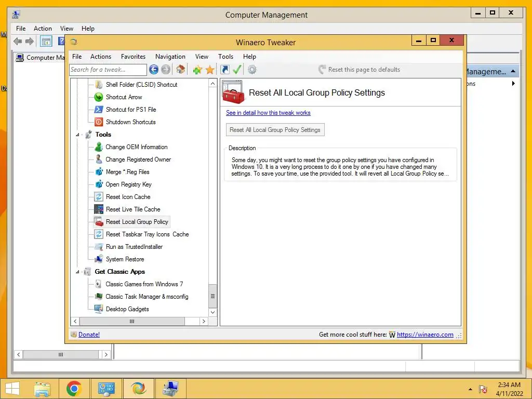Click the show/hide console tree icon in Computer Management
This screenshot has height=399, width=532.
[x=46, y=42]
